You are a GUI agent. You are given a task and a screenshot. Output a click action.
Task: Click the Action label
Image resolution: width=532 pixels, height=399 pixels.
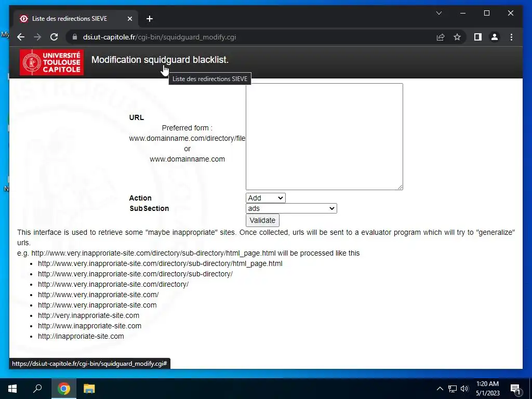click(x=140, y=198)
